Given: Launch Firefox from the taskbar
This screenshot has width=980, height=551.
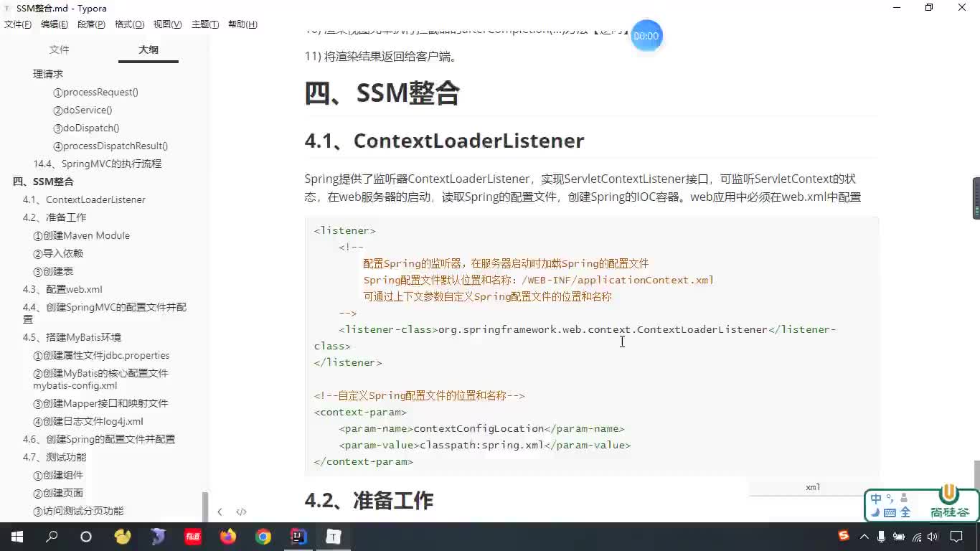Looking at the screenshot, I should [228, 536].
